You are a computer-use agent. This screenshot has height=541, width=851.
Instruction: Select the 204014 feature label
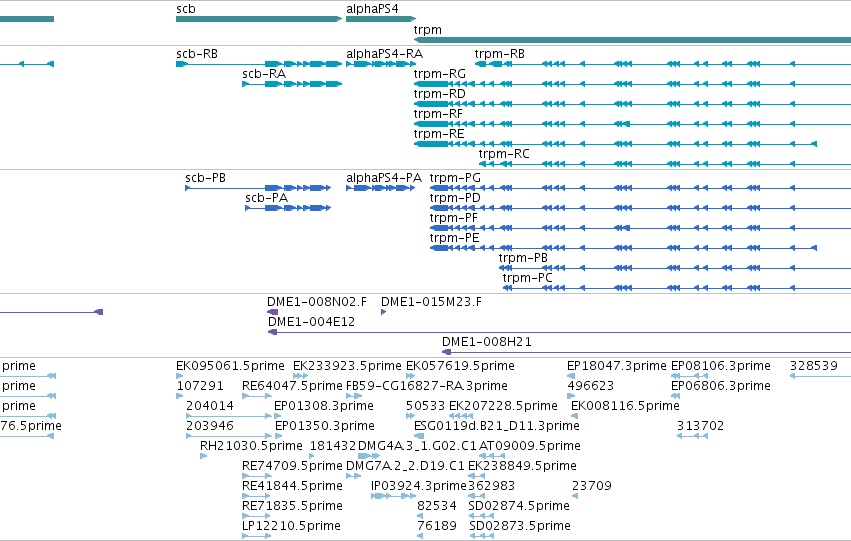pyautogui.click(x=210, y=406)
